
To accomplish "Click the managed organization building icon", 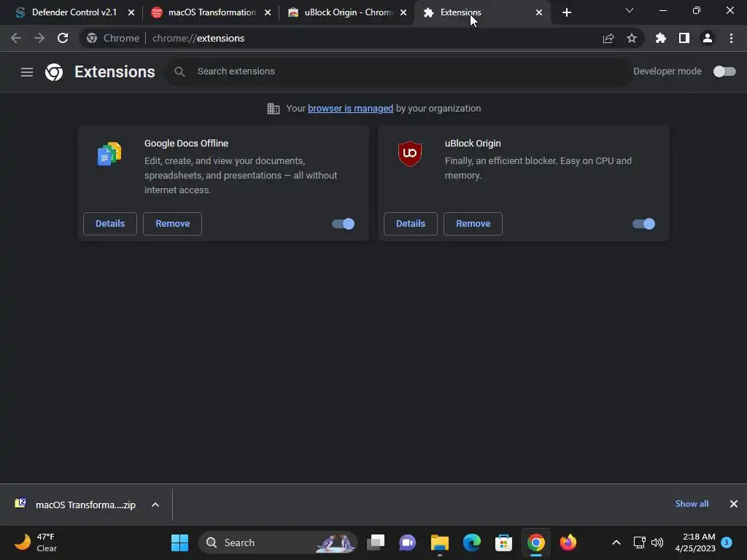I will point(273,109).
